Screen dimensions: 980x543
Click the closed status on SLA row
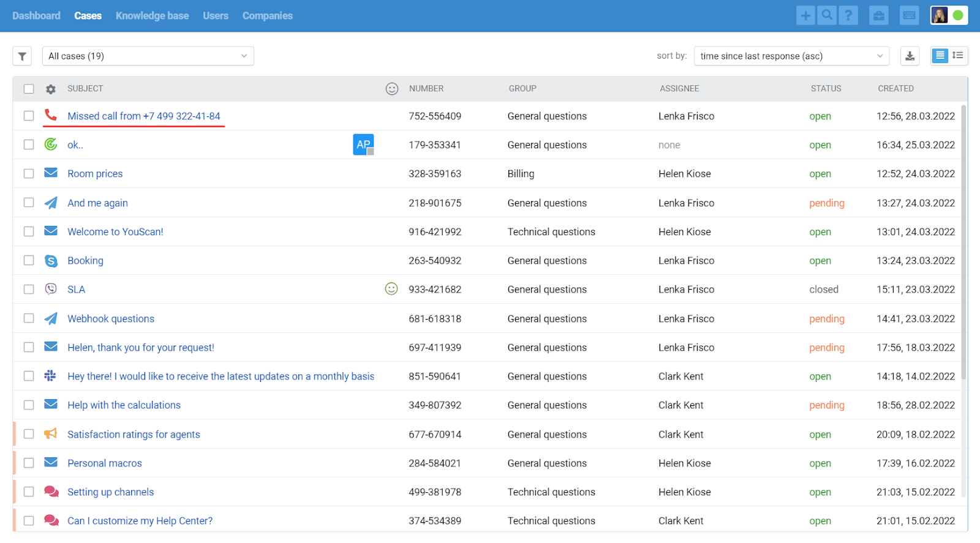tap(824, 290)
